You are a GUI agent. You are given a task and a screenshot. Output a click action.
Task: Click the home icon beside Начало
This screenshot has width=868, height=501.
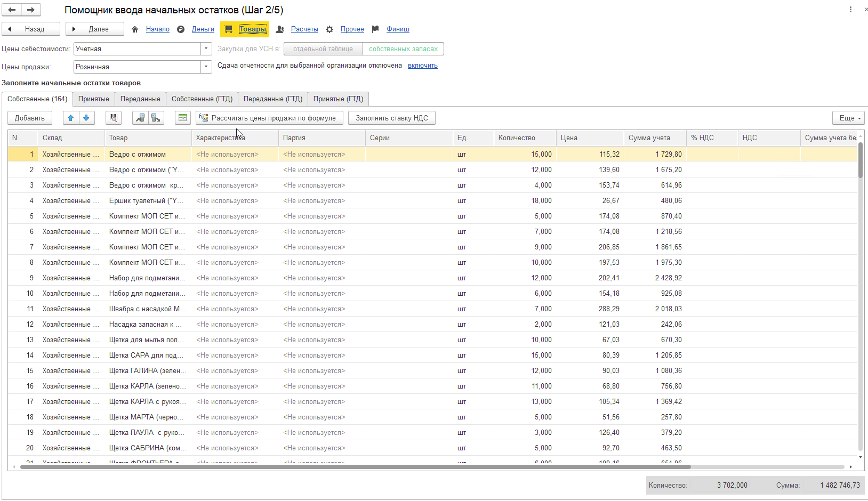coord(135,29)
